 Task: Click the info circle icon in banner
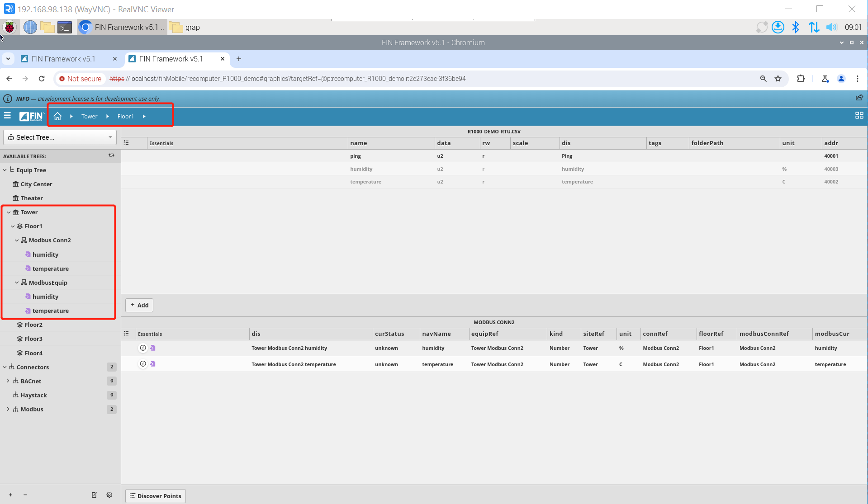click(x=8, y=99)
